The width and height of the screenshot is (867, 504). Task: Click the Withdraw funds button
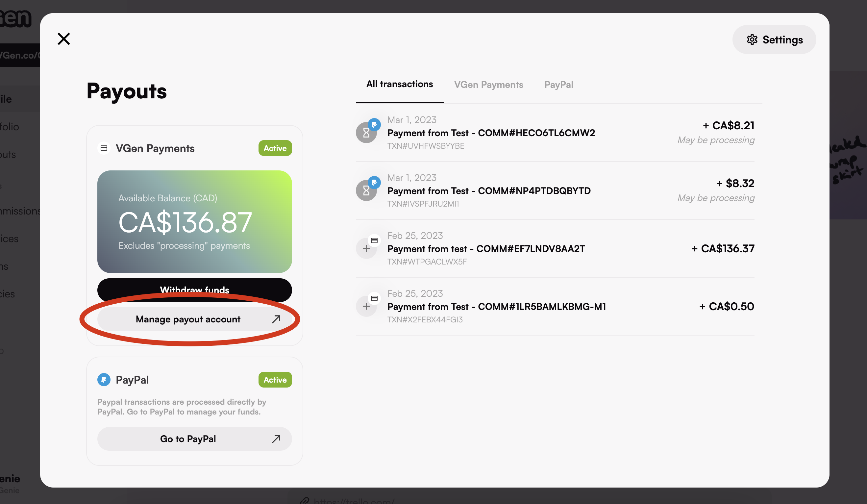click(x=194, y=290)
